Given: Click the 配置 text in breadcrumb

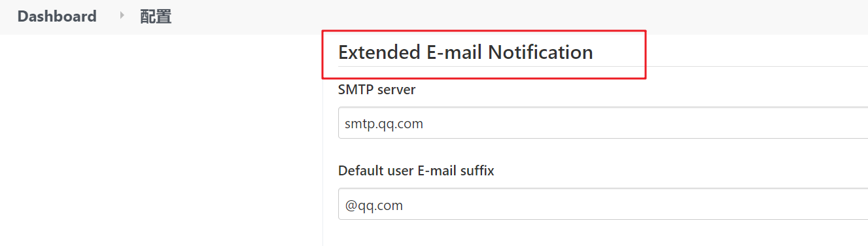Looking at the screenshot, I should [156, 16].
